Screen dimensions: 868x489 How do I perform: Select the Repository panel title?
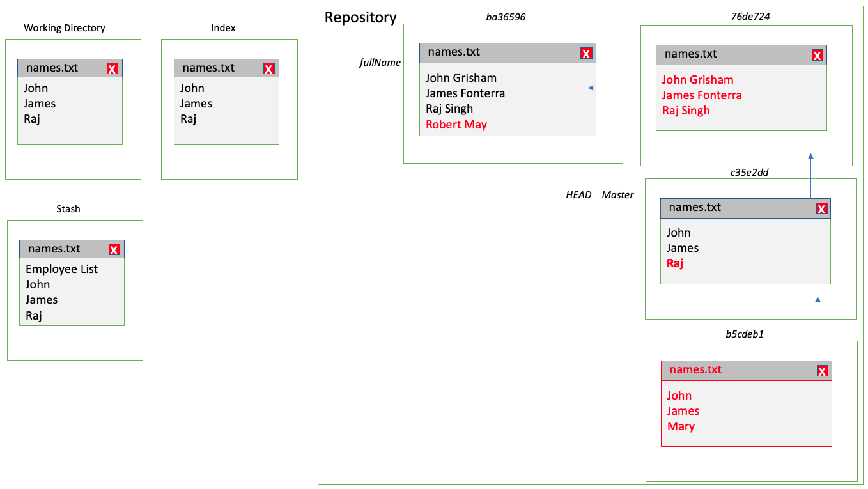361,17
